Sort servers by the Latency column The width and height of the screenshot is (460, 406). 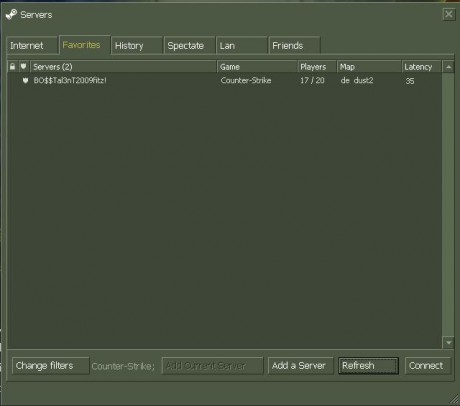(x=422, y=67)
